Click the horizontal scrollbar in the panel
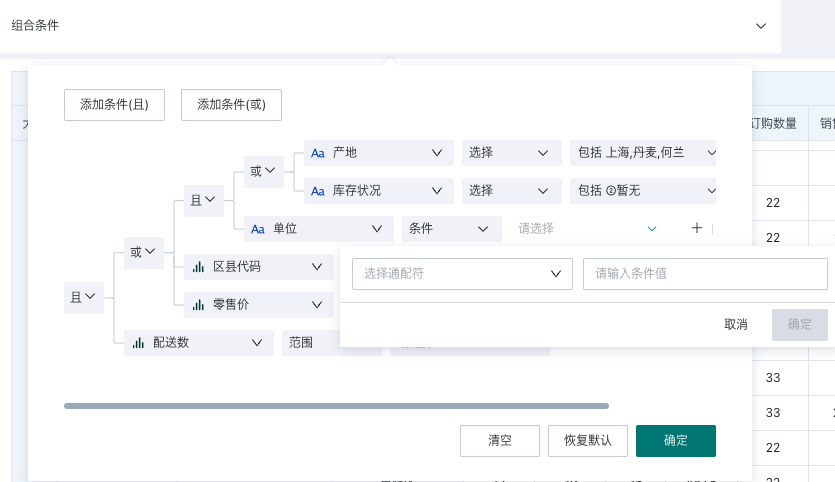This screenshot has width=835, height=482. pos(336,406)
